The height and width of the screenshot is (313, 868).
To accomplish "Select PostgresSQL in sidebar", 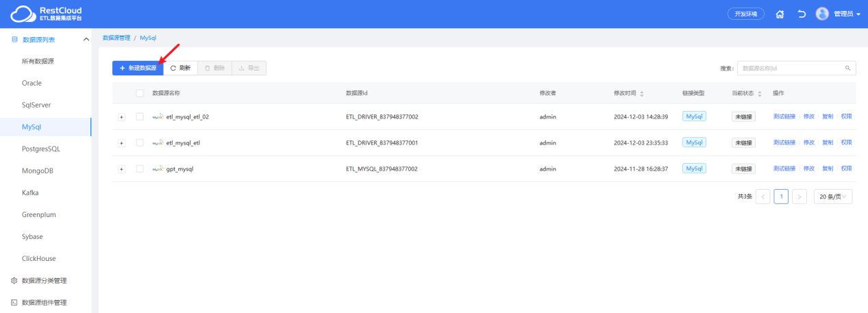I will [x=45, y=149].
